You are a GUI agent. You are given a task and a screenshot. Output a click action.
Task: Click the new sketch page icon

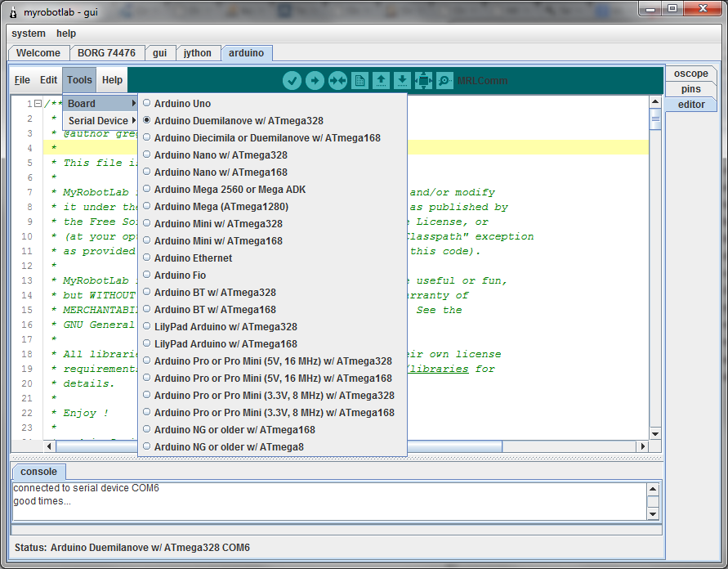click(360, 81)
